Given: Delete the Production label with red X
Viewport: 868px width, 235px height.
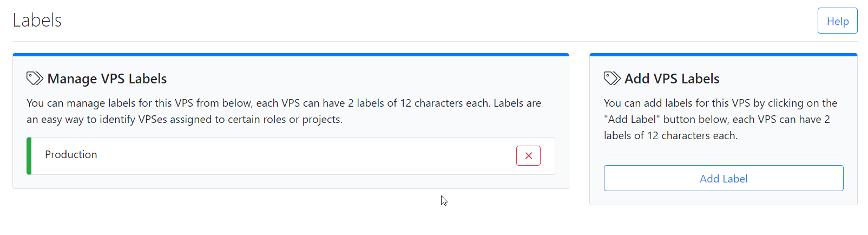Looking at the screenshot, I should [x=528, y=156].
